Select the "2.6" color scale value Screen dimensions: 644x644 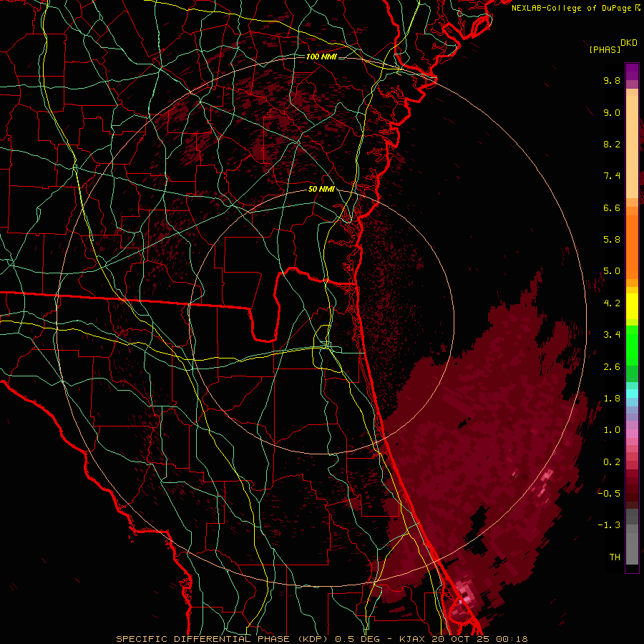(612, 367)
